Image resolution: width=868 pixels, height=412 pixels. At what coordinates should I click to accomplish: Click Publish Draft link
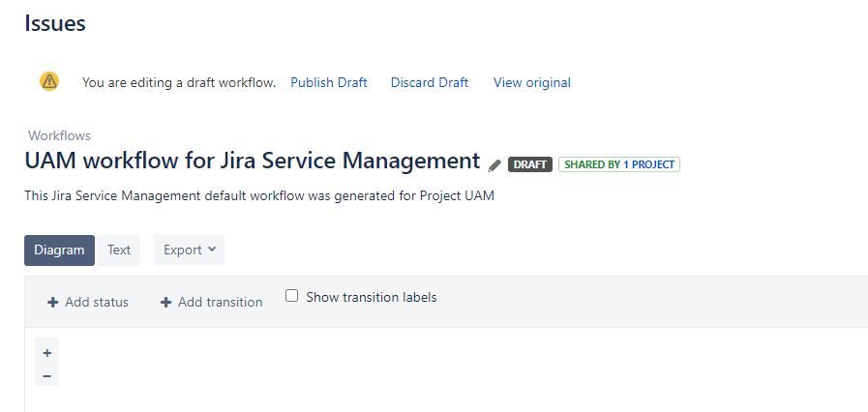pos(329,82)
